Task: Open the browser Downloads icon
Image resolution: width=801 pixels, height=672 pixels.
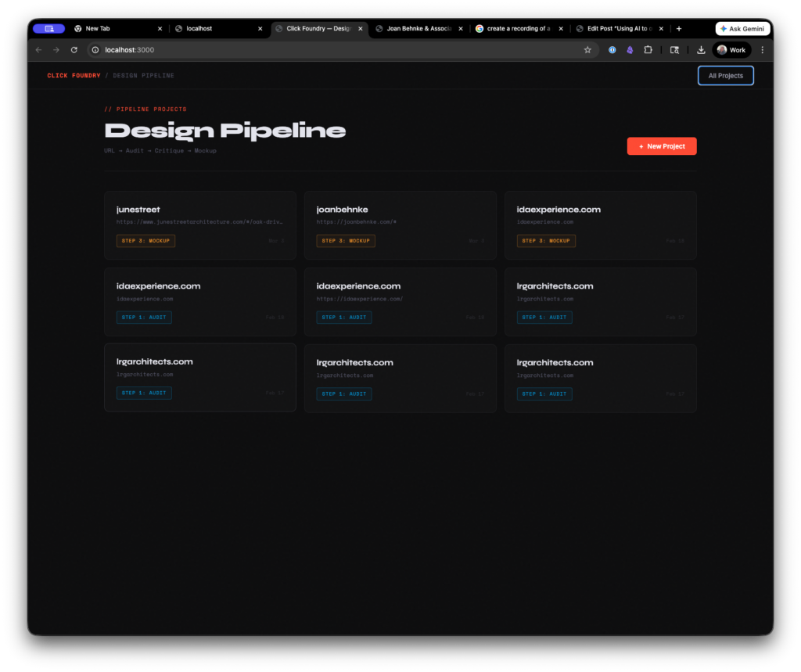Action: tap(701, 50)
